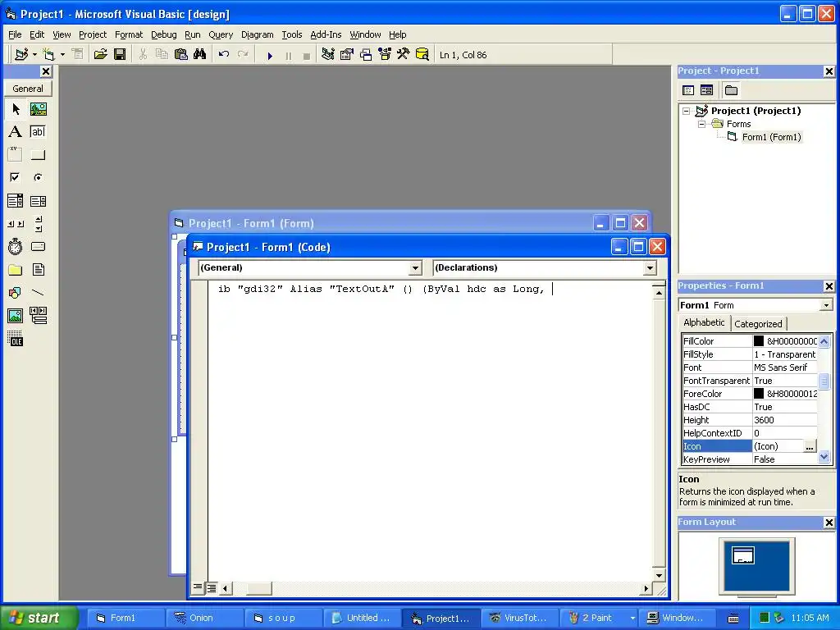The image size is (840, 630).
Task: Switch to the Alphabetic properties tab
Action: pyautogui.click(x=704, y=322)
